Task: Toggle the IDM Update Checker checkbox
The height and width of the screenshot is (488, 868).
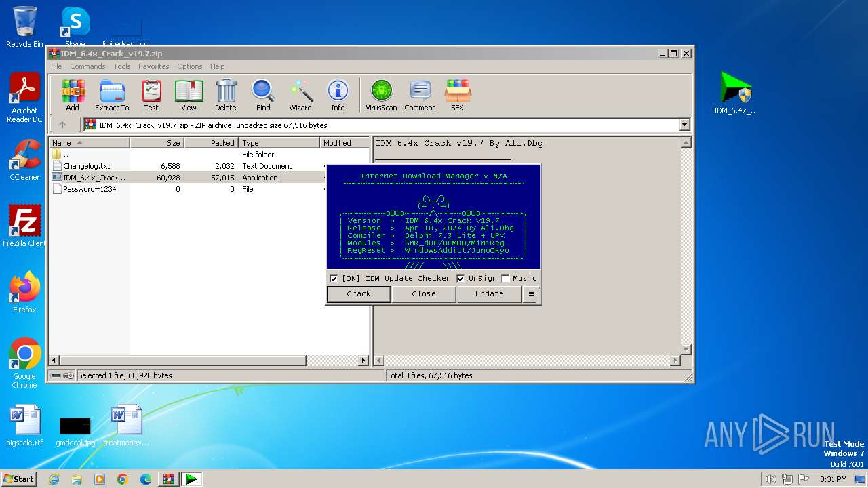Action: tap(334, 279)
